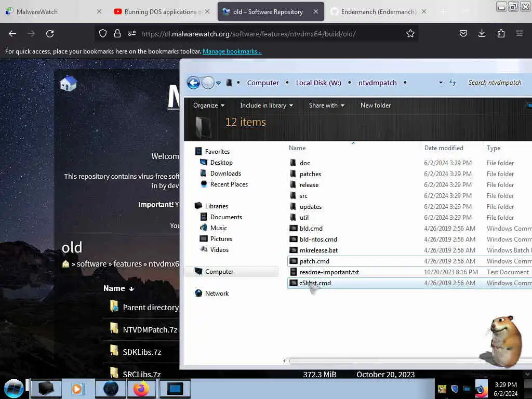Download the NTVDMPatch.7z link
Viewport: 532px width, 399px height.
coord(150,330)
